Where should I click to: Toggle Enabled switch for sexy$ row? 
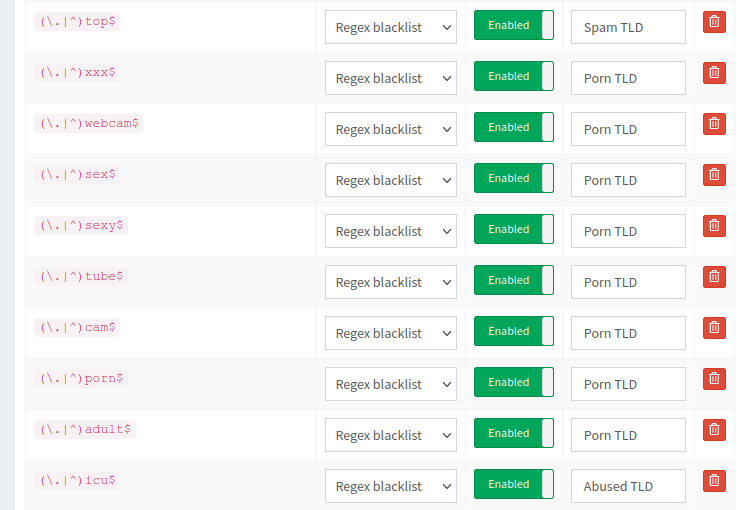coord(514,229)
